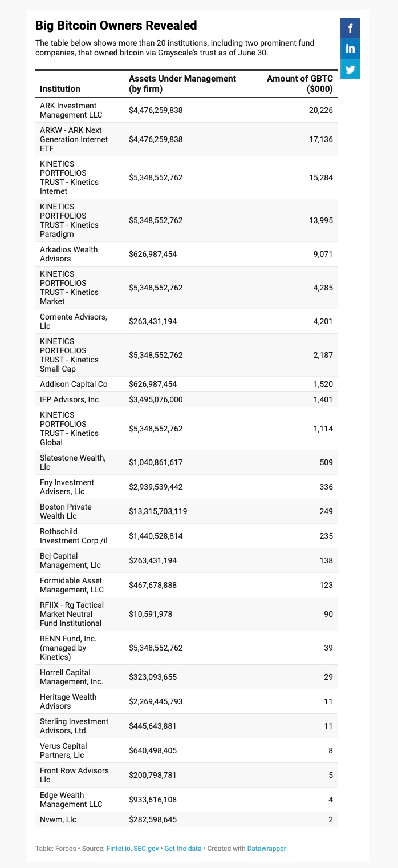
Task: Click the Arkadios Wealth Advisors institution name
Action: 68,254
